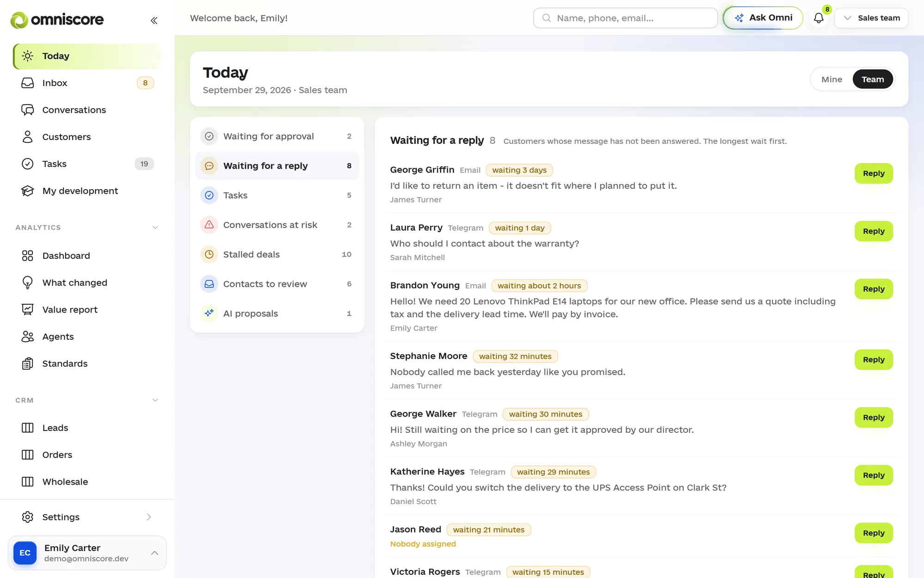Click the Conversations at risk warning icon
This screenshot has height=578, width=924.
(x=209, y=225)
